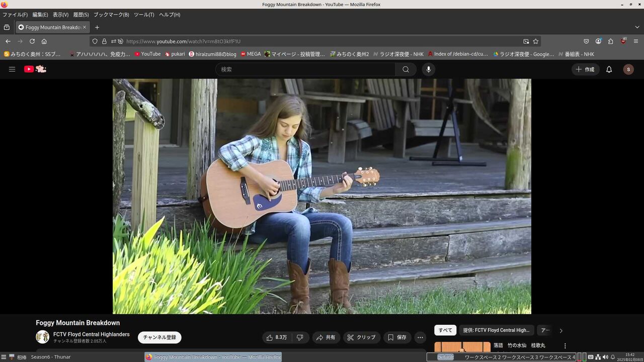
Task: Open YouTube notifications bell
Action: coord(609,69)
